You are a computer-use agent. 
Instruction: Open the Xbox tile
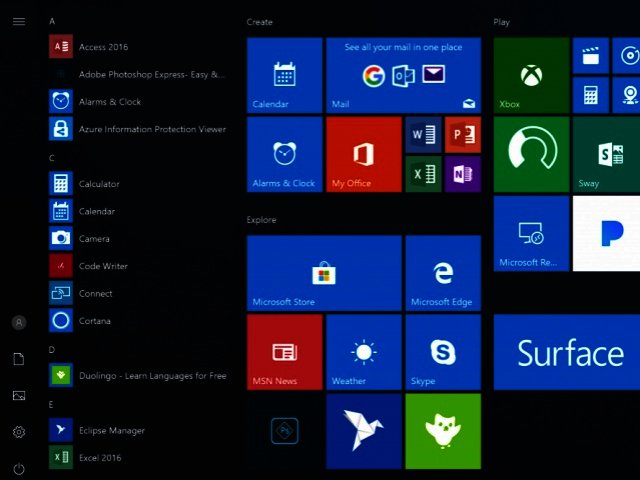coord(531,75)
